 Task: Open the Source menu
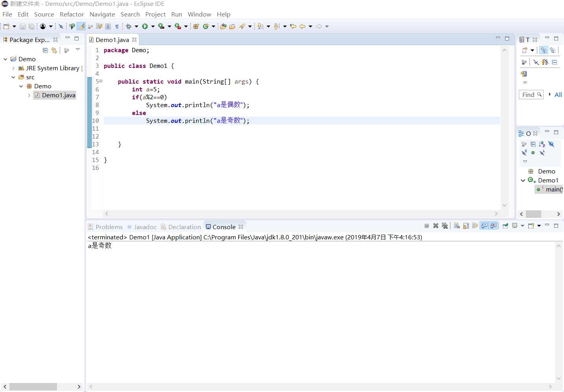pyautogui.click(x=44, y=14)
